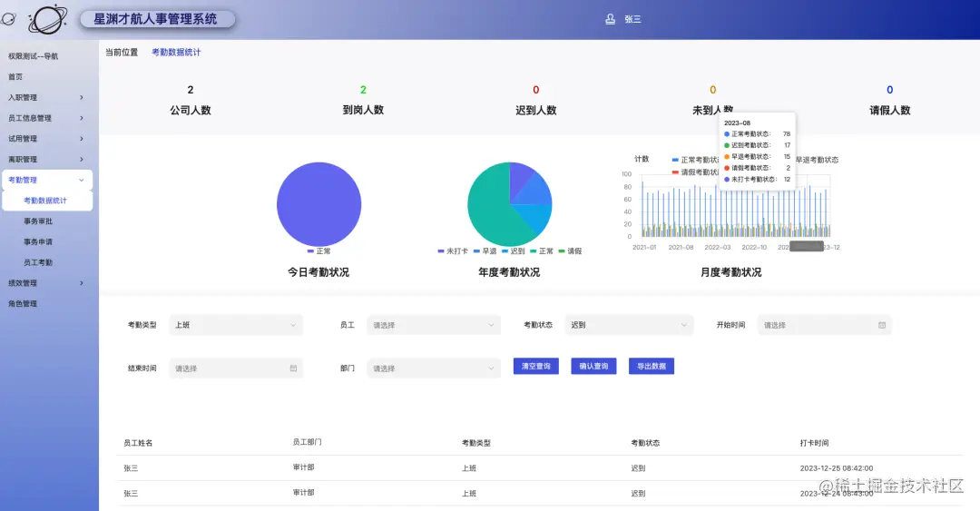Click 到岗人数 statistic showing 2
The height and width of the screenshot is (511, 980).
pos(363,100)
